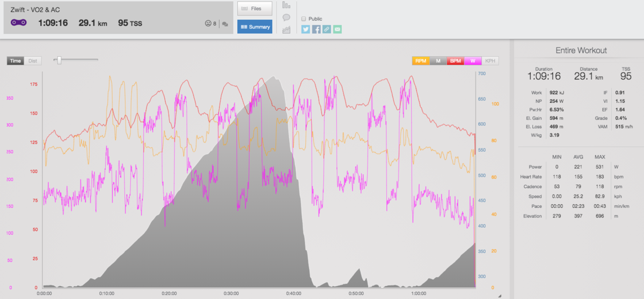Click the 1:09:16 duration in header bar
644x299 pixels.
[x=53, y=23]
